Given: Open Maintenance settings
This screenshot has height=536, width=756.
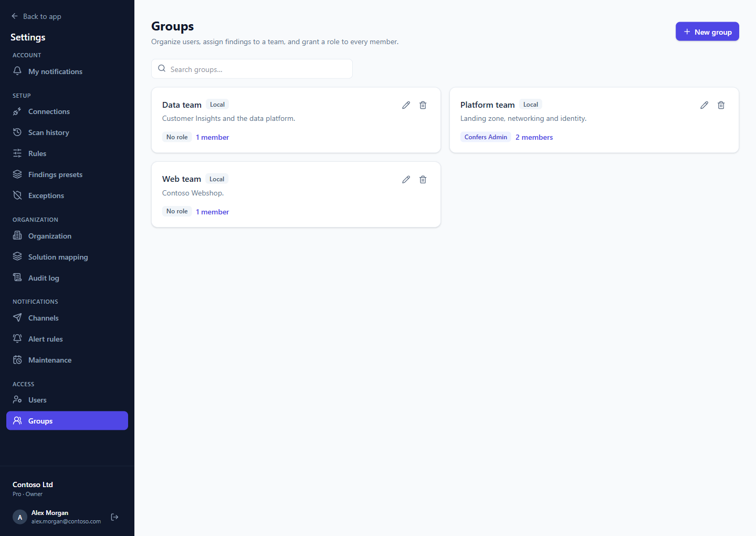Looking at the screenshot, I should click(x=67, y=360).
